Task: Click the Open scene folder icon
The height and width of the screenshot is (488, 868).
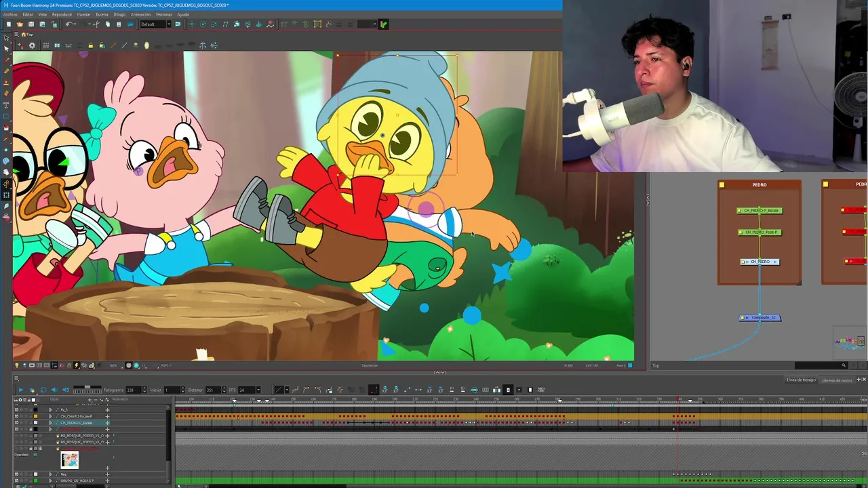Action: point(20,24)
